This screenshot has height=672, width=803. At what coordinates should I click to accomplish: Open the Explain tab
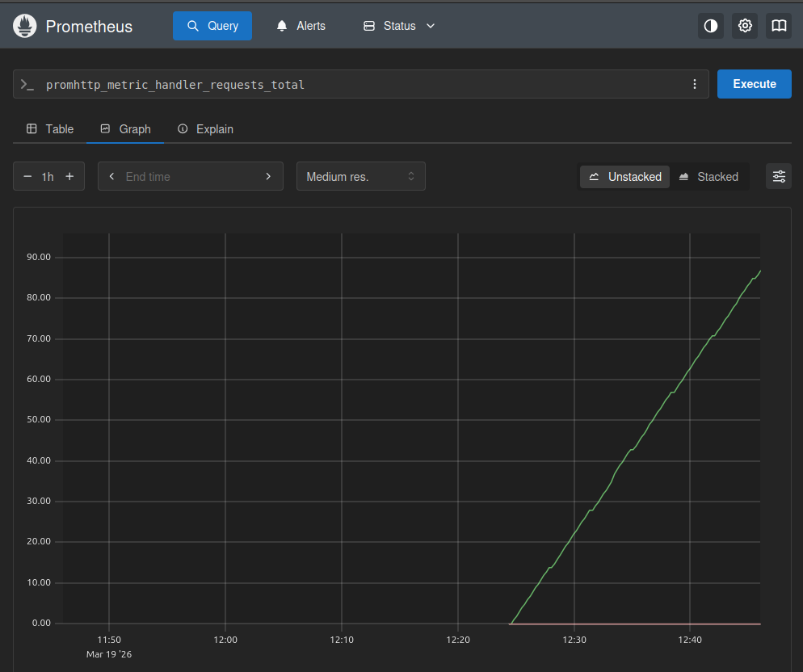click(x=205, y=129)
